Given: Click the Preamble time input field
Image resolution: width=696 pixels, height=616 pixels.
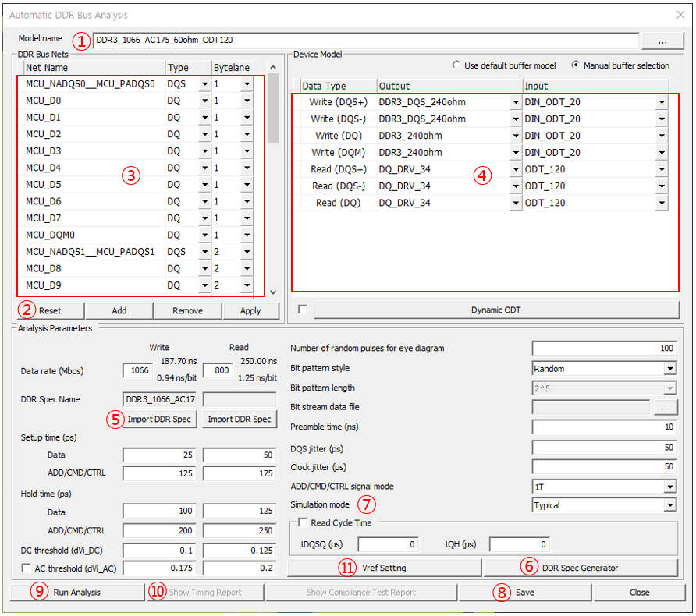Looking at the screenshot, I should click(x=604, y=427).
